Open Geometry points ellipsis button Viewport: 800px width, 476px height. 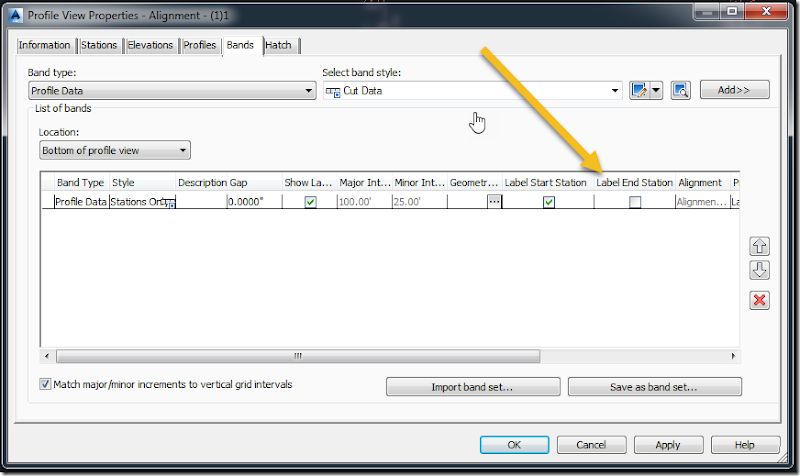pos(494,202)
